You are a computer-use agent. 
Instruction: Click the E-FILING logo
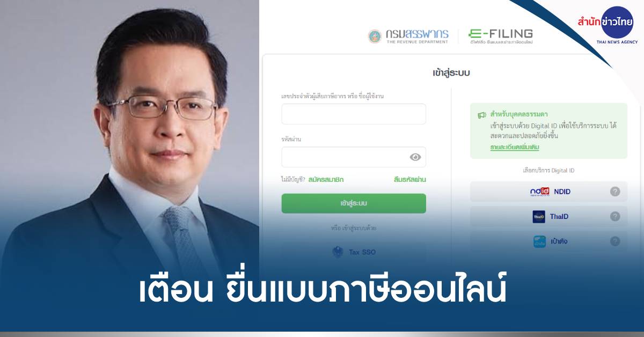click(x=500, y=36)
